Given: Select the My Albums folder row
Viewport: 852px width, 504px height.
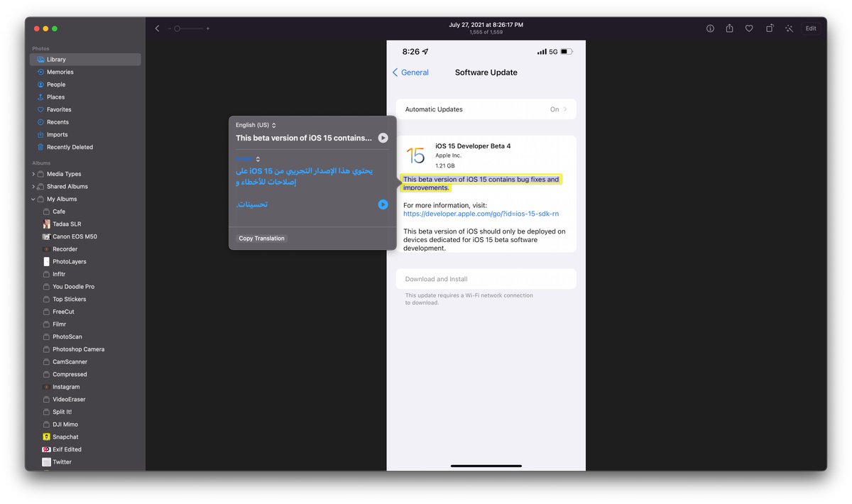Looking at the screenshot, I should pos(85,199).
